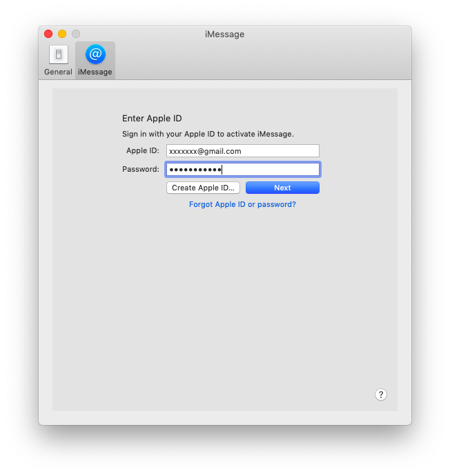Click the 'Enter Apple ID' heading
Image resolution: width=450 pixels, height=476 pixels.
152,119
